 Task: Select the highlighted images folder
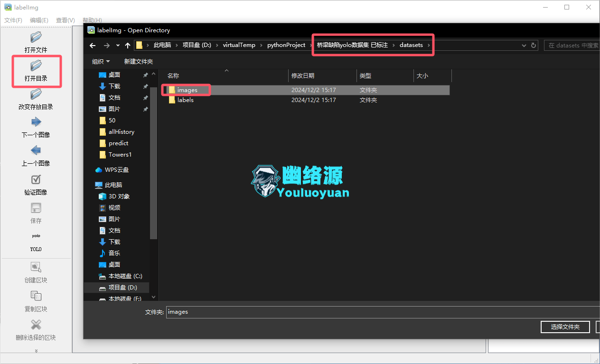point(187,90)
